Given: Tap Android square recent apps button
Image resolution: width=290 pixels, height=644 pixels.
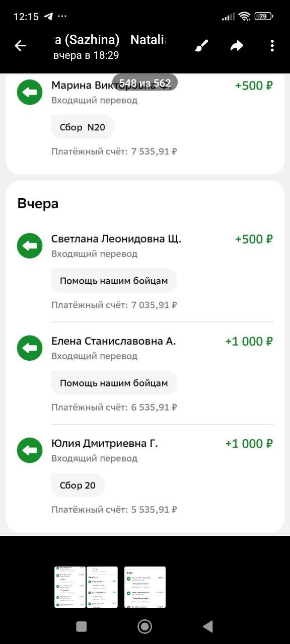Looking at the screenshot, I should pyautogui.click(x=81, y=626).
